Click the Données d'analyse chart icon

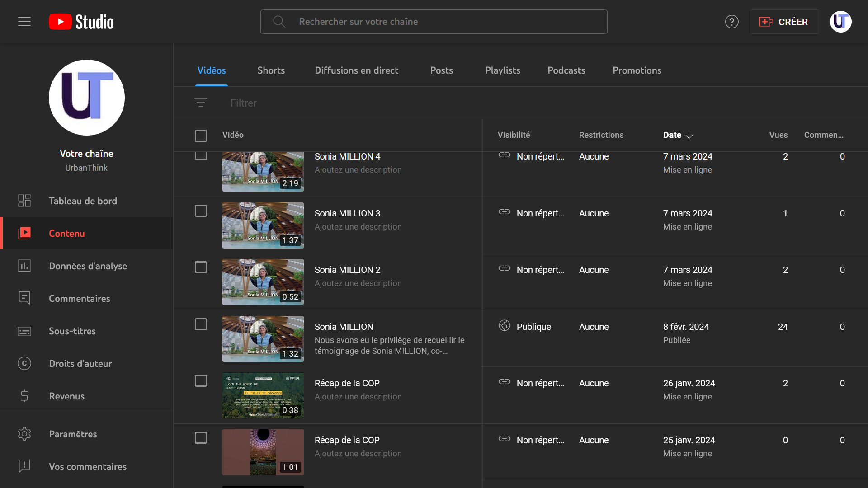click(24, 266)
